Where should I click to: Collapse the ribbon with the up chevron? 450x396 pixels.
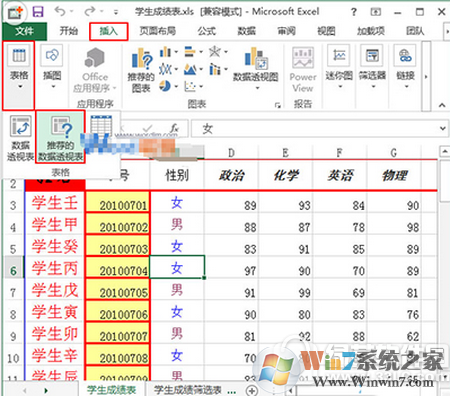click(x=442, y=105)
